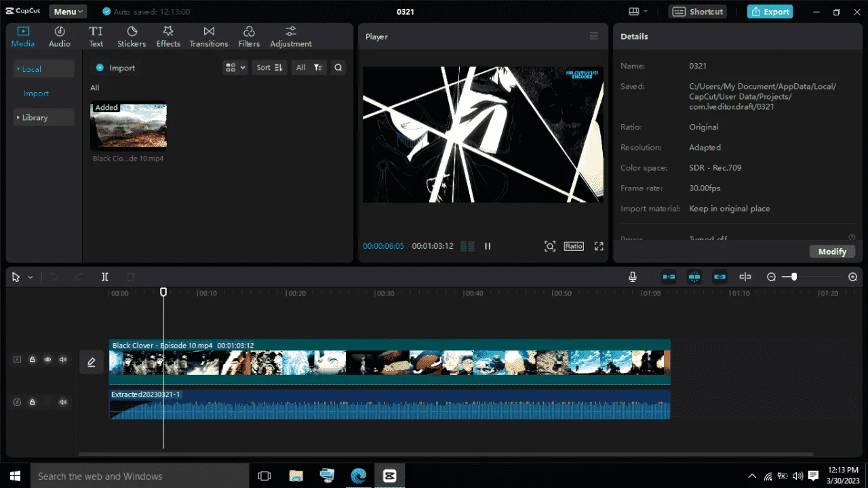
Task: Open the grid view options dropdown
Action: [235, 68]
